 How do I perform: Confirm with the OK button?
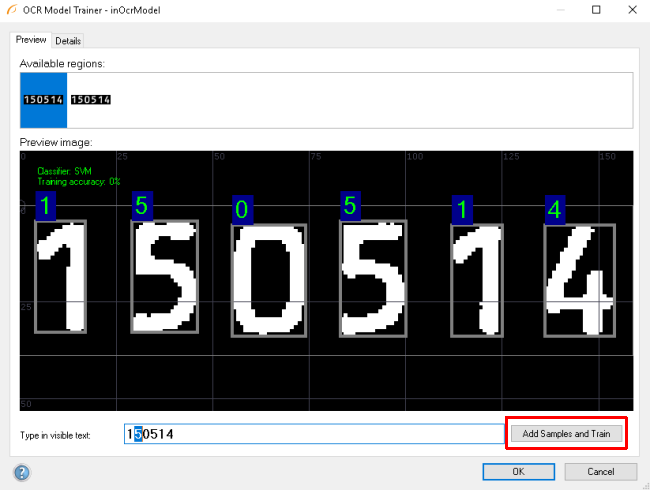pyautogui.click(x=518, y=471)
